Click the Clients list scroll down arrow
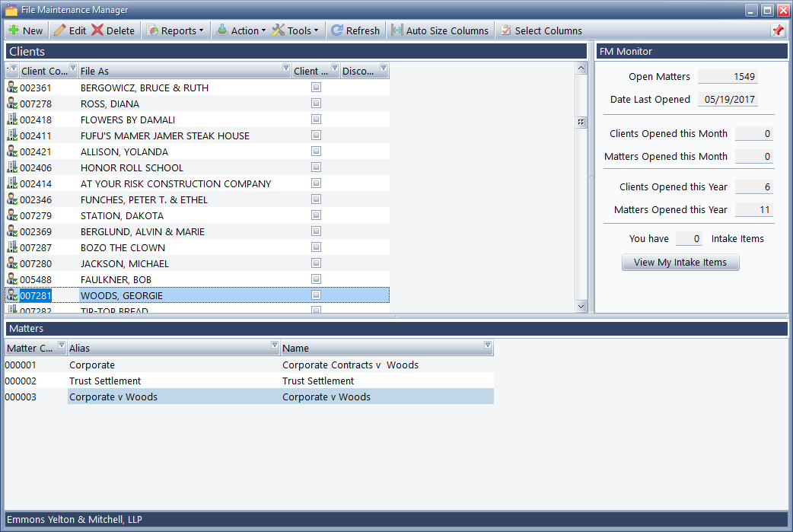Screen dimensions: 793x532 (581, 306)
